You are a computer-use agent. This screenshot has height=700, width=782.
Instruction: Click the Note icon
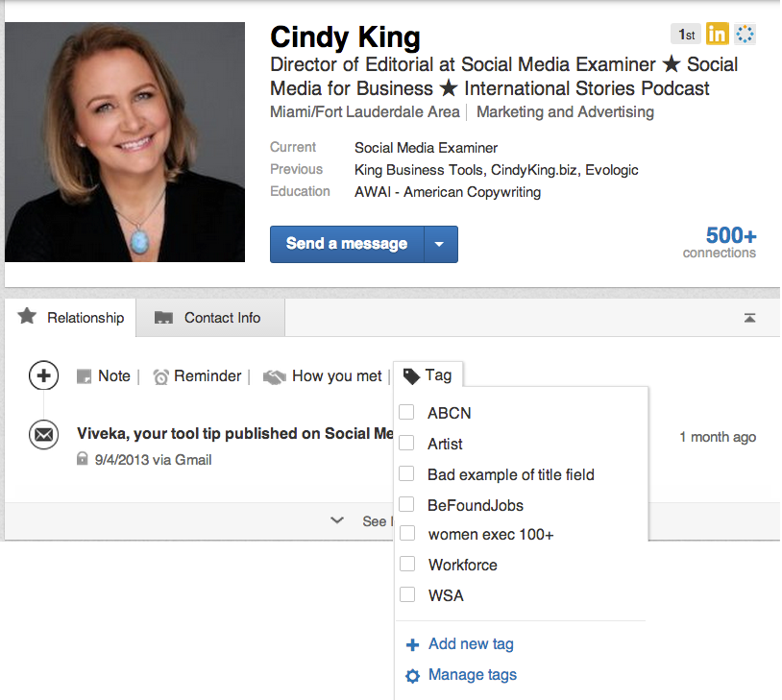coord(85,376)
